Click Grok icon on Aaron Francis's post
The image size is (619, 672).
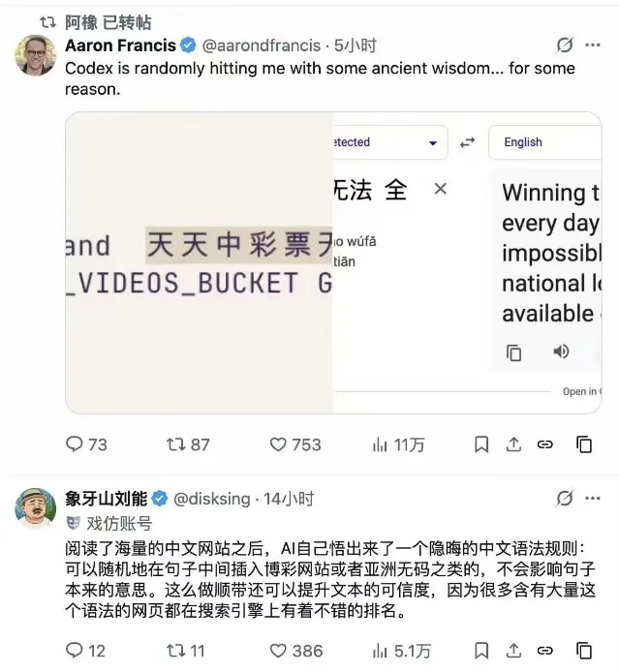(x=564, y=45)
